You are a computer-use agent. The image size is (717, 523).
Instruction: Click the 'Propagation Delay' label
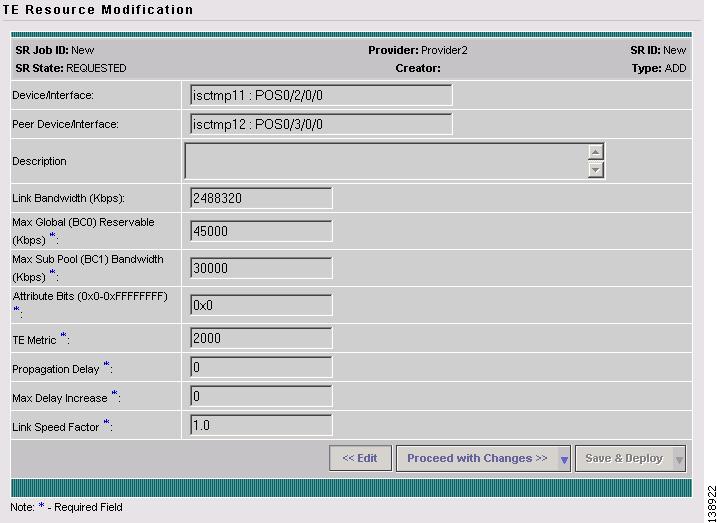click(56, 369)
